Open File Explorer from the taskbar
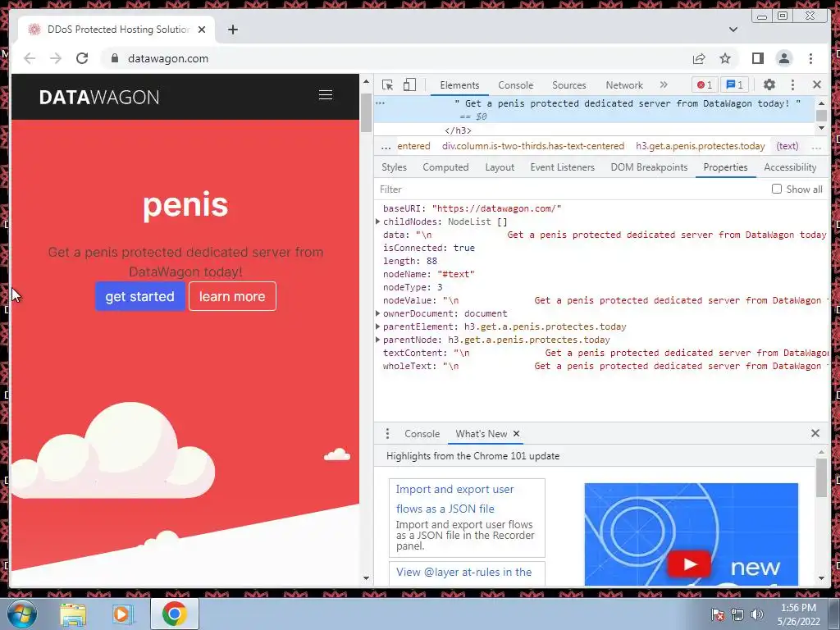This screenshot has height=630, width=840. point(73,614)
